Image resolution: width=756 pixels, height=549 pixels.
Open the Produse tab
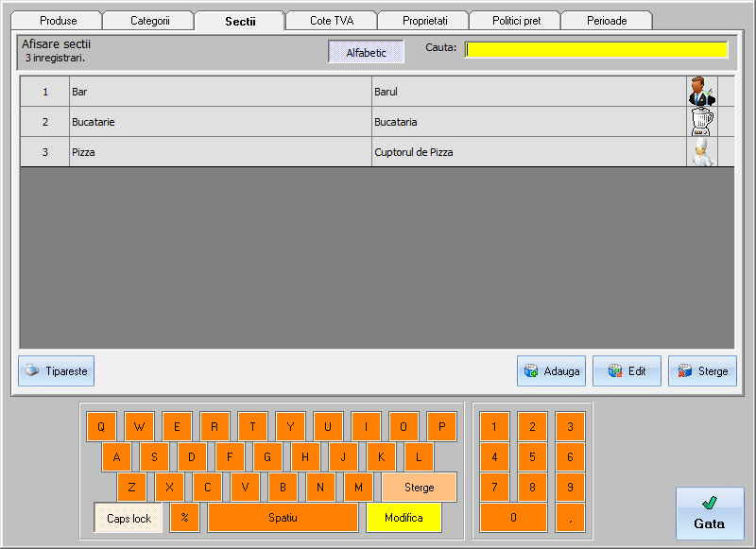58,21
